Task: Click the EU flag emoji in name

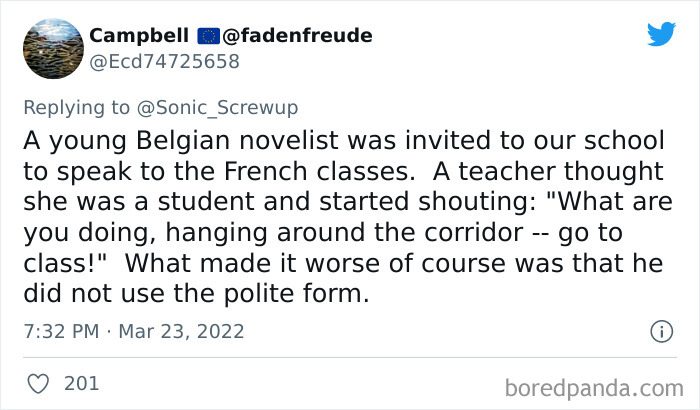Action: (208, 36)
